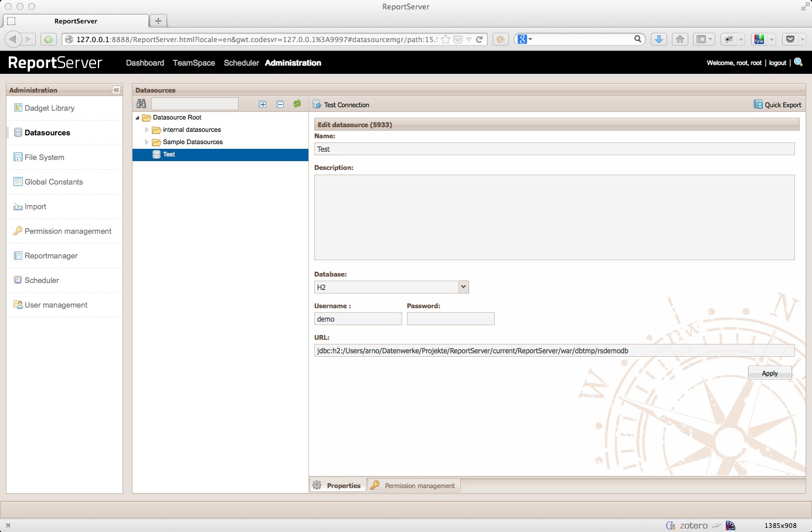Expand all tree nodes icon

click(x=263, y=104)
